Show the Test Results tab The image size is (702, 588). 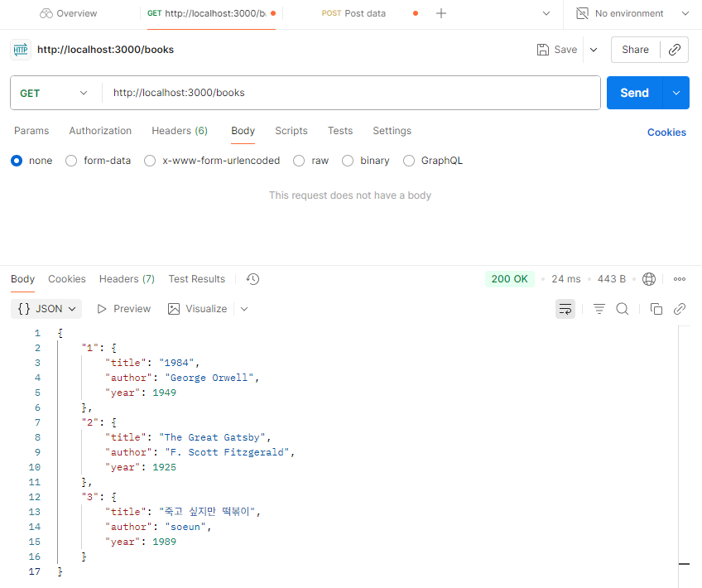[x=197, y=279]
